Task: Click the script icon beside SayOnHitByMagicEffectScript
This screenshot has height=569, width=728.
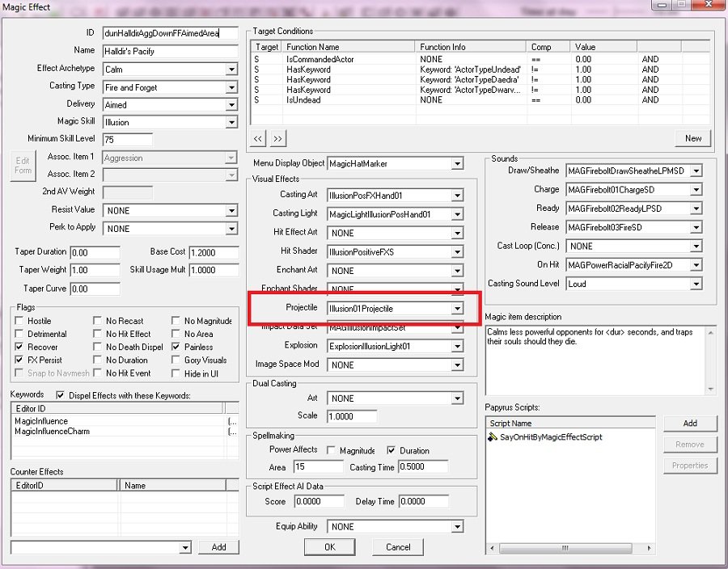Action: (x=492, y=436)
